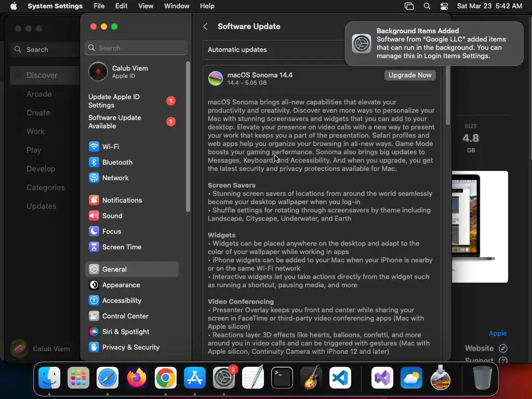
Task: Click MacBook screenshot thumbnail in App Store
Action: 480,227
